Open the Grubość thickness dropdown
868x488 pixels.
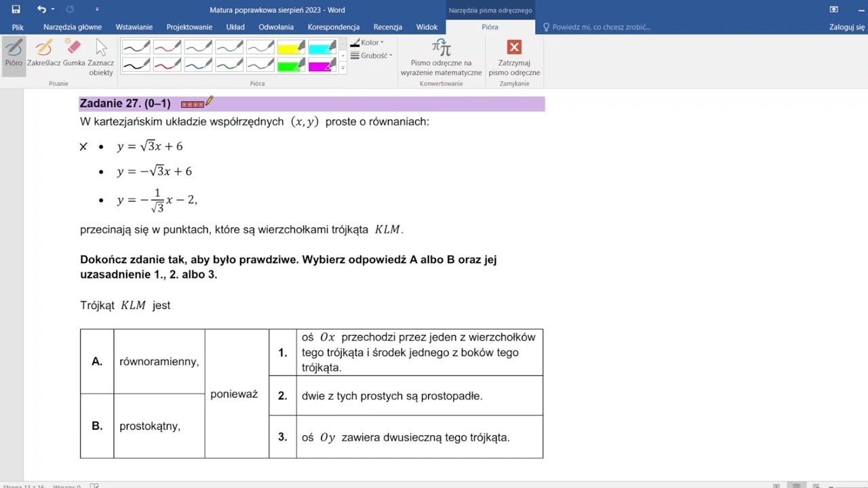tap(371, 56)
